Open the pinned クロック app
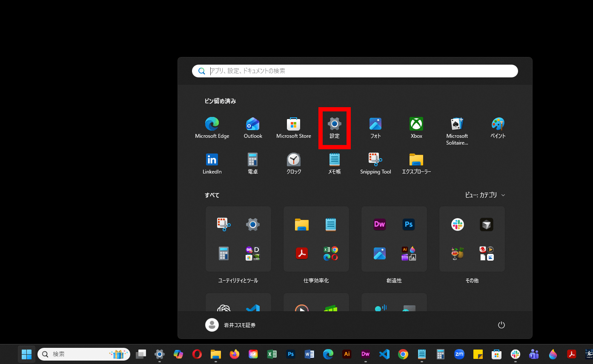This screenshot has width=593, height=364. point(294,164)
